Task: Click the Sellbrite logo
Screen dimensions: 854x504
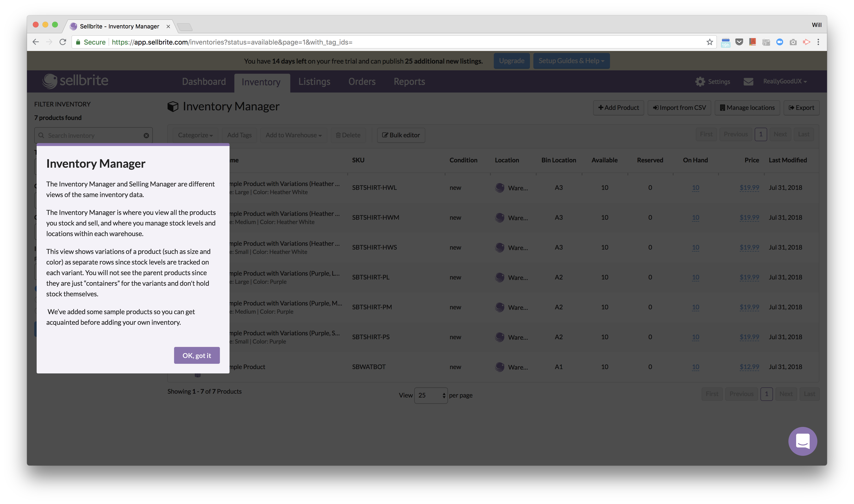Action: pos(75,81)
